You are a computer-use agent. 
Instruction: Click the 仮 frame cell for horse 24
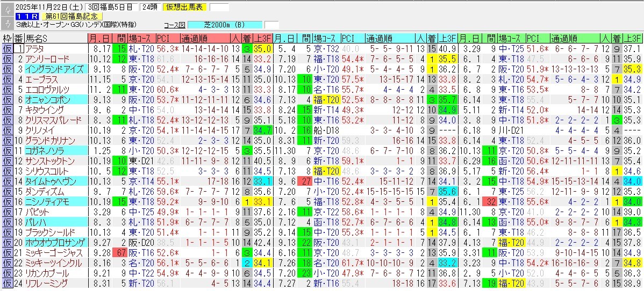point(7,283)
